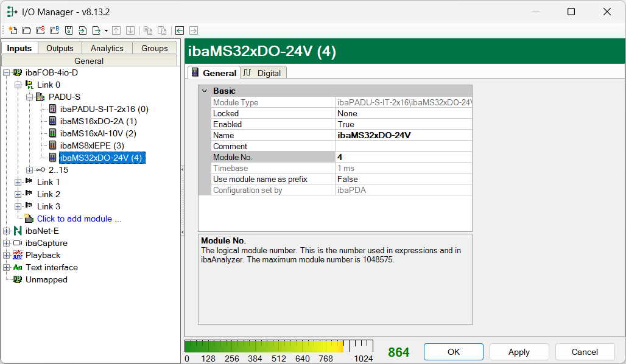Viewport: 626px width, 364px height.
Task: Click the folder icon with red S
Action: (40, 30)
